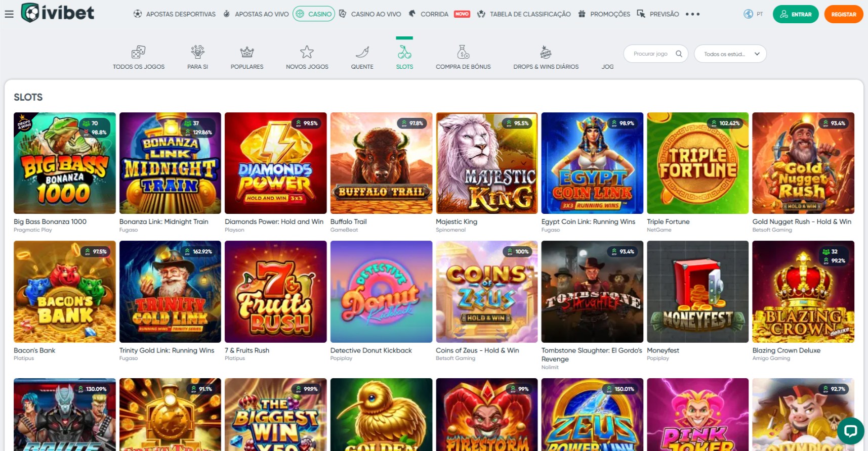
Task: Click the Amigo Gaming provider name
Action: (x=771, y=358)
